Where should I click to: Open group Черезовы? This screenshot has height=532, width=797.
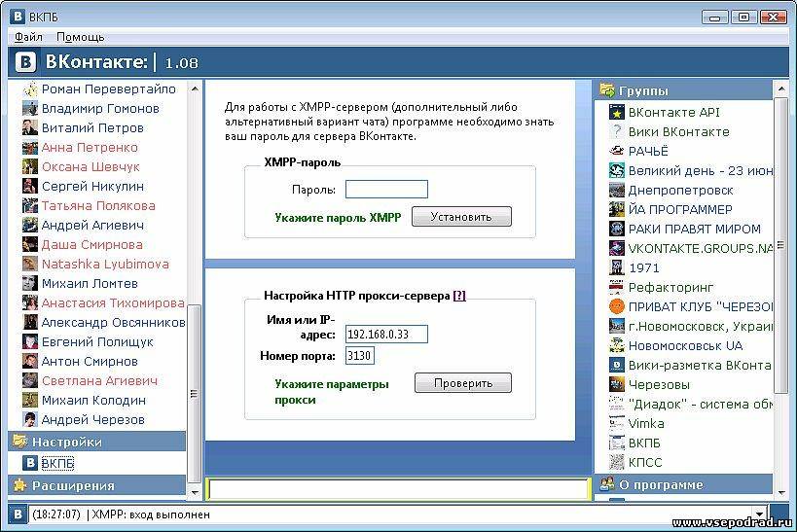point(659,384)
